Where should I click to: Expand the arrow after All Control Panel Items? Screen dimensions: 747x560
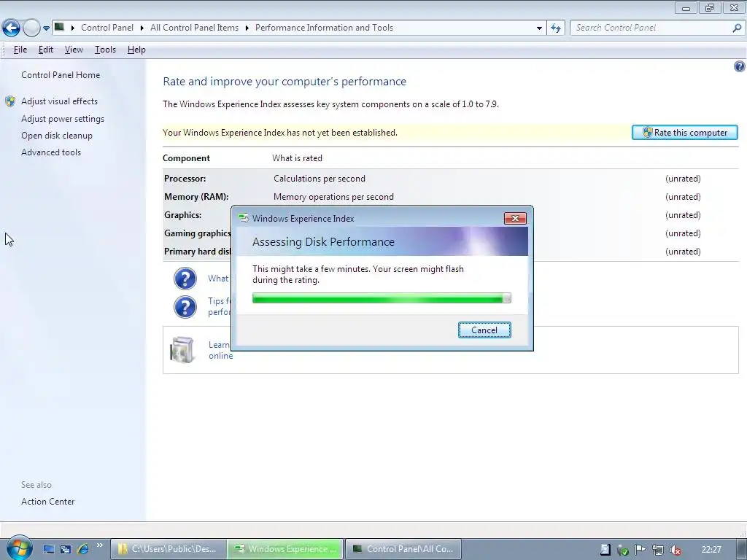pyautogui.click(x=247, y=28)
